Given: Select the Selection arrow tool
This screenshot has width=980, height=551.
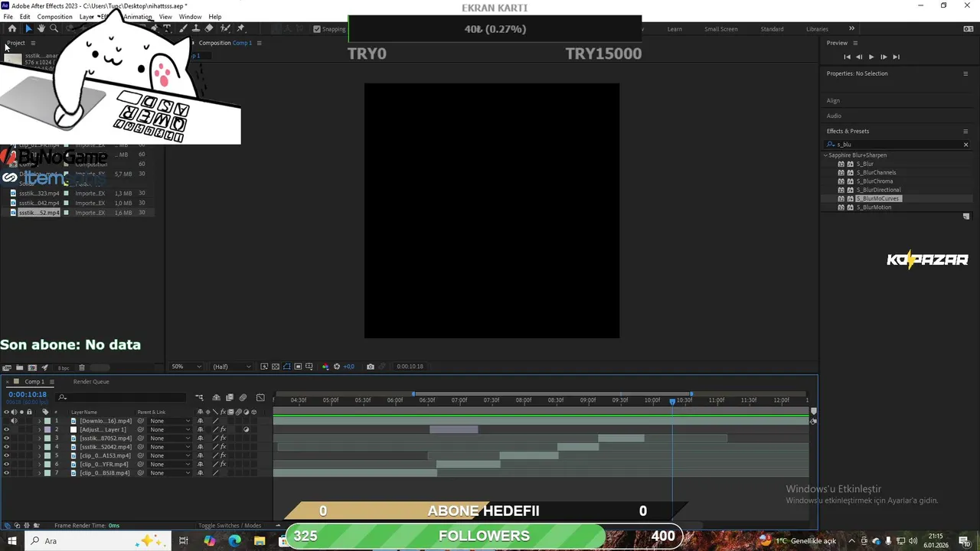Looking at the screenshot, I should [x=28, y=28].
